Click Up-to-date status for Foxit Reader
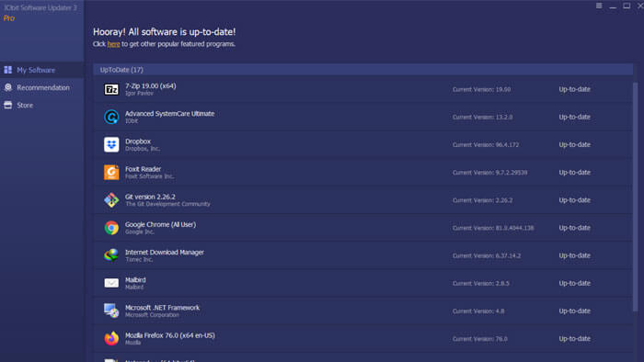The height and width of the screenshot is (362, 644). click(x=574, y=172)
